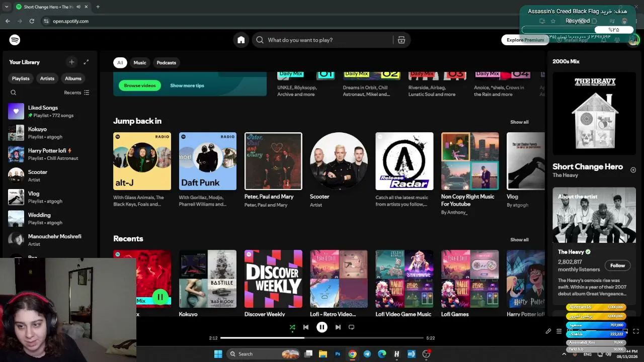Mute the Spotify tab audio icon
644x362 pixels.
click(78, 7)
